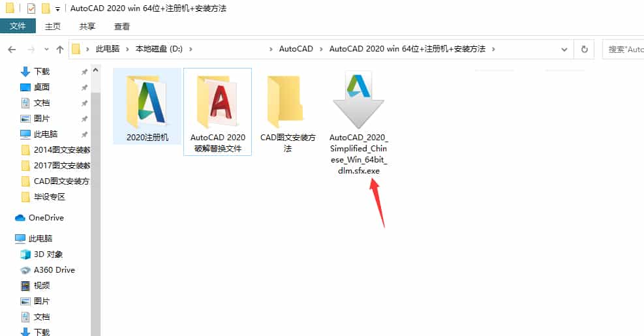
Task: Click the search box field
Action: coord(624,50)
